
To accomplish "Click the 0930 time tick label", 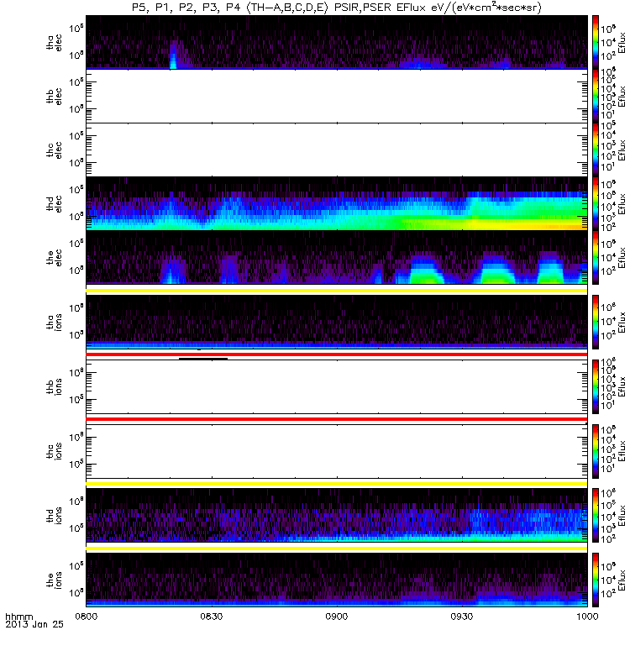I will [x=462, y=617].
